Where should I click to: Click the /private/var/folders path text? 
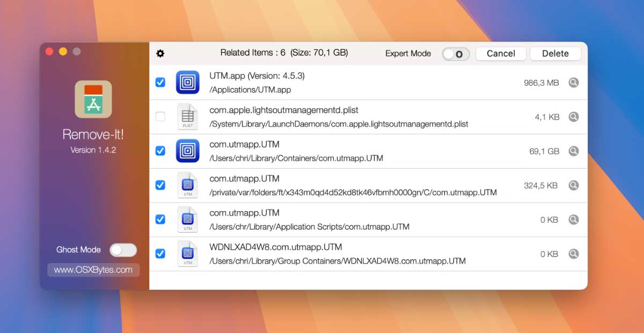(x=353, y=192)
